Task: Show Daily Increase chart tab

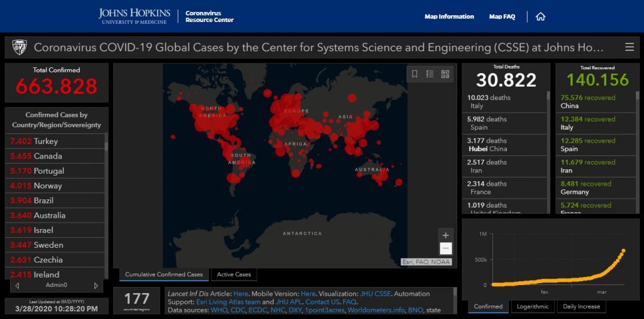Action: (582, 306)
